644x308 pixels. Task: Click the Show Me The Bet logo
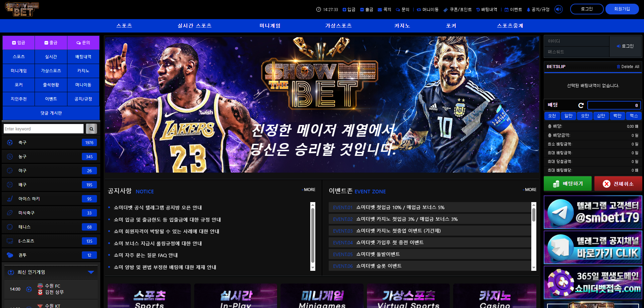point(22,9)
